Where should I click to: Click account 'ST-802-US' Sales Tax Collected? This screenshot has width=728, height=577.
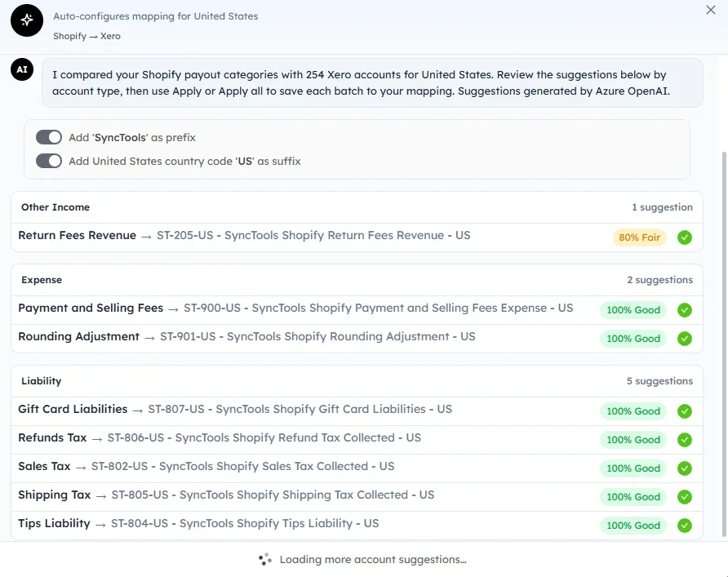(x=243, y=466)
